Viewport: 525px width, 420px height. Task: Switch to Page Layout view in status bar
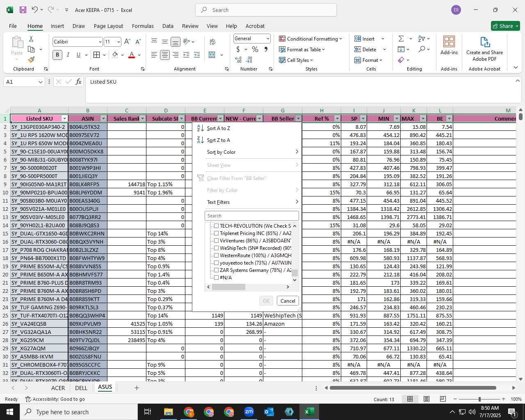click(x=427, y=399)
